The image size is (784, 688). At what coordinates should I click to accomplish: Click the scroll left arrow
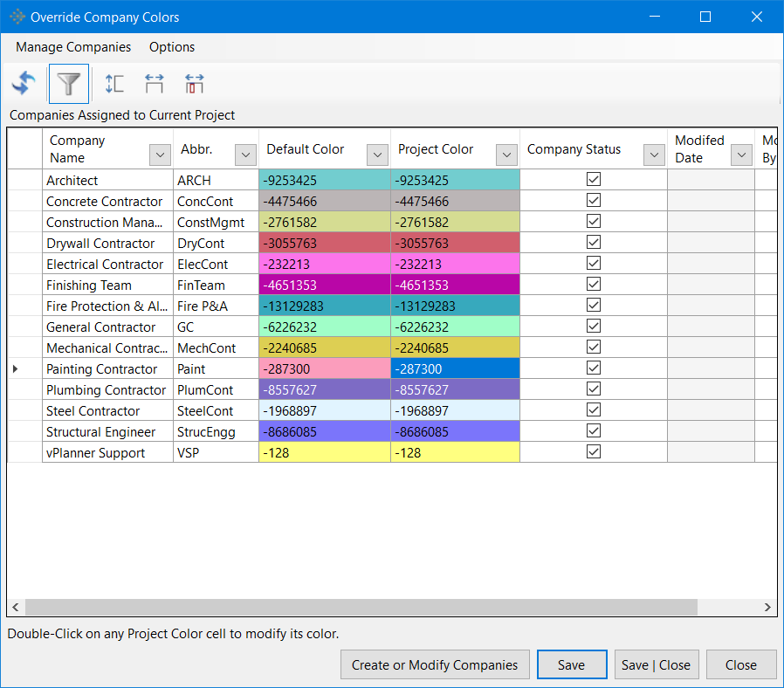[x=16, y=607]
